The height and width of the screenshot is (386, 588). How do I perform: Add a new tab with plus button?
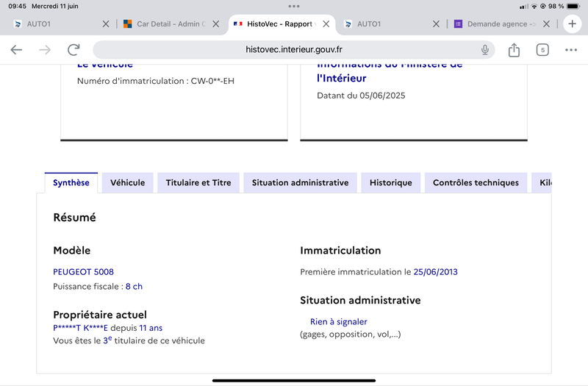coord(572,24)
